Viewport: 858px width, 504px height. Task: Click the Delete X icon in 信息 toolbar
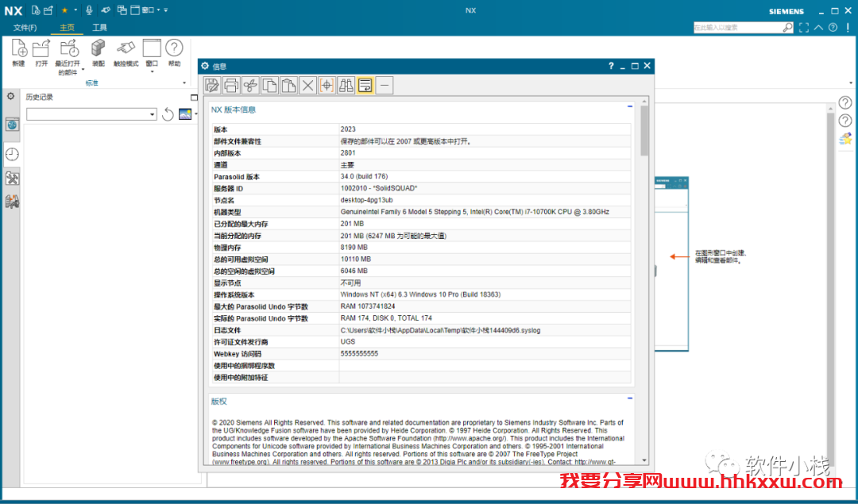point(307,85)
